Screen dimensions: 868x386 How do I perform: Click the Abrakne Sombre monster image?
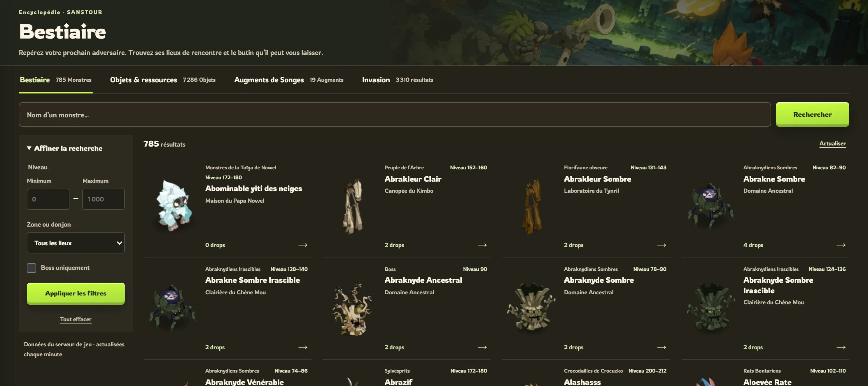click(711, 206)
